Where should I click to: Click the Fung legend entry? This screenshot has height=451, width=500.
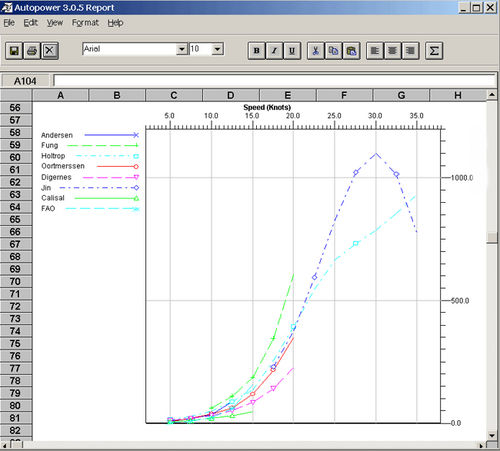[x=90, y=145]
